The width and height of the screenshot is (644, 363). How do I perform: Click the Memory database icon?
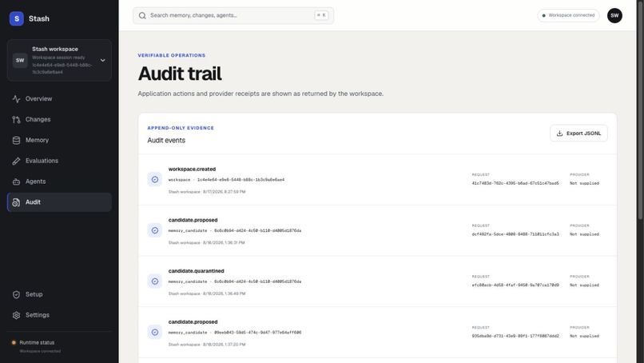(x=16, y=140)
